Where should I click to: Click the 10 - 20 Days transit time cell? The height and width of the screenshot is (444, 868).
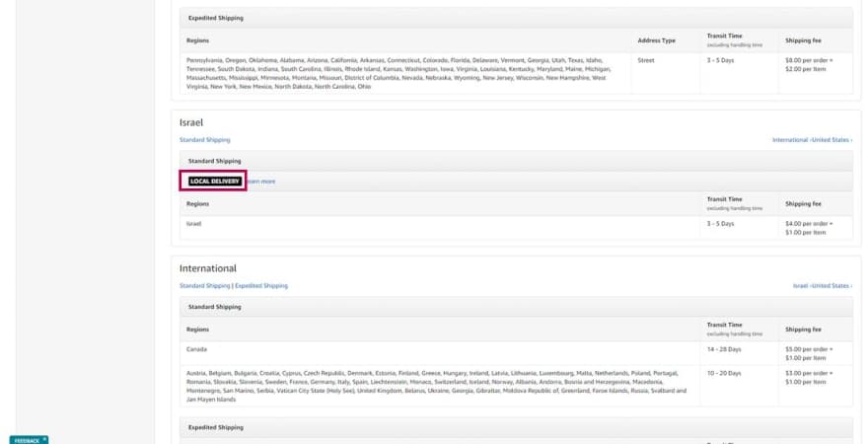[x=723, y=374]
